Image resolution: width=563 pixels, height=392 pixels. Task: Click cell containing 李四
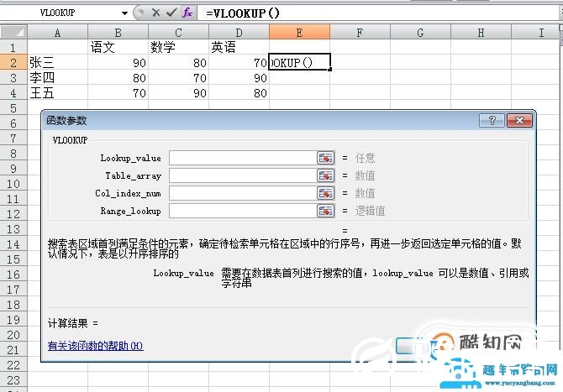click(57, 78)
